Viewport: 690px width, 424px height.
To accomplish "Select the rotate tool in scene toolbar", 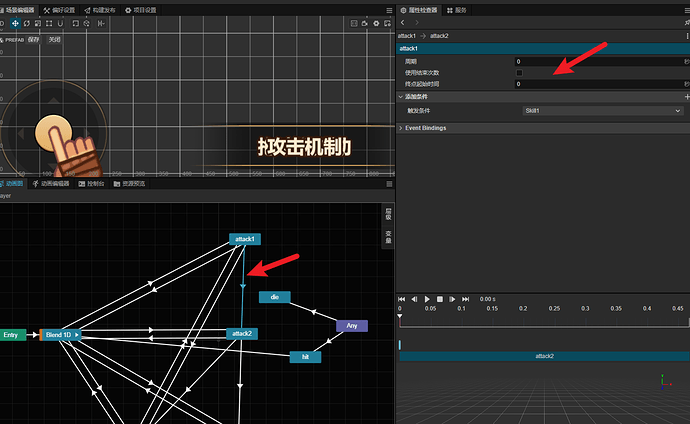I will point(27,23).
